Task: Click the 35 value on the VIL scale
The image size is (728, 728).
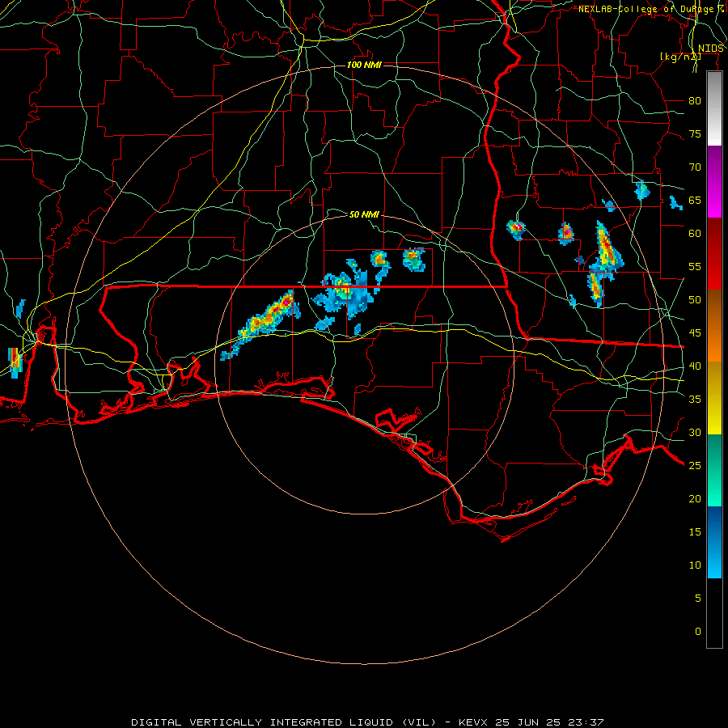Action: click(695, 400)
